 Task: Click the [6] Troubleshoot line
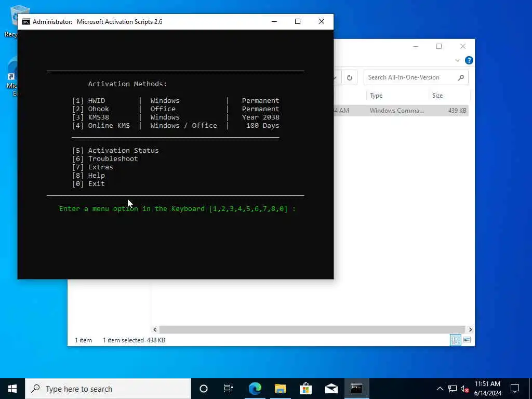pyautogui.click(x=105, y=159)
